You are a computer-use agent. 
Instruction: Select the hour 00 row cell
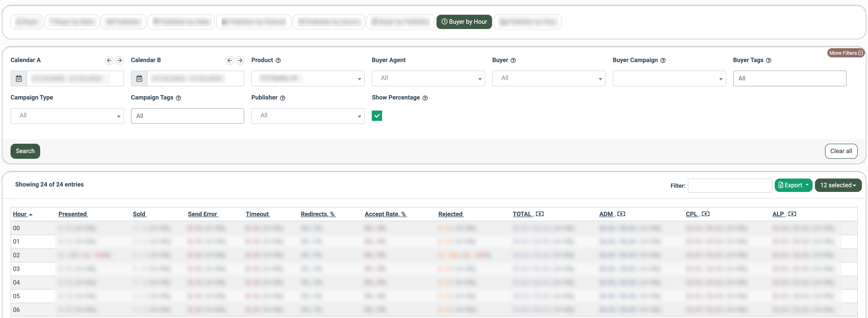pyautogui.click(x=33, y=228)
